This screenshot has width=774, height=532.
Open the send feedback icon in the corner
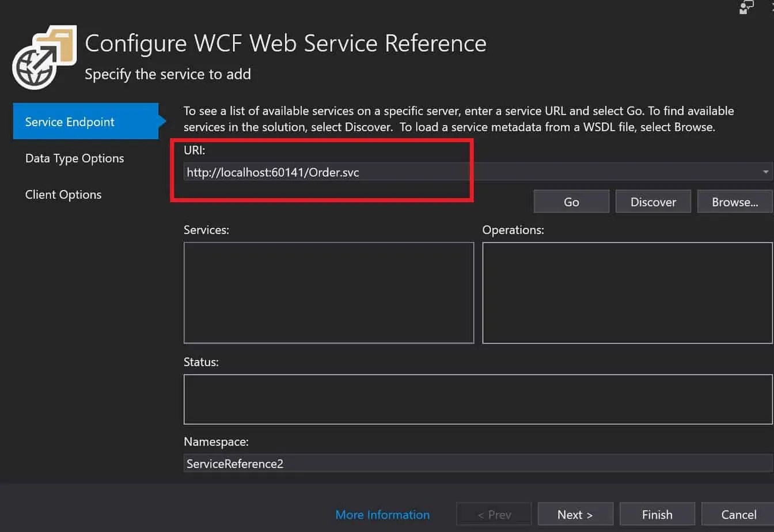pyautogui.click(x=747, y=8)
